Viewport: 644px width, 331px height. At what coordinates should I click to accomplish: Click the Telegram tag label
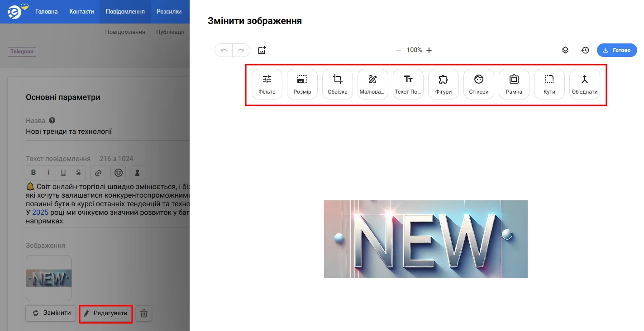coord(22,52)
